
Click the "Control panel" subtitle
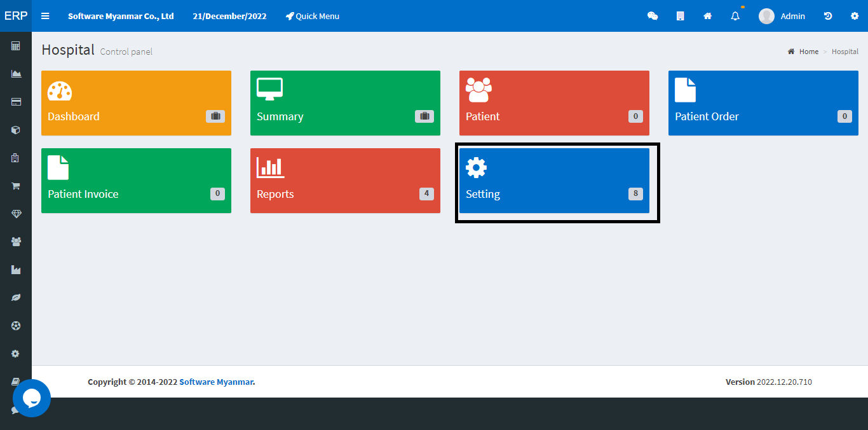pos(126,52)
